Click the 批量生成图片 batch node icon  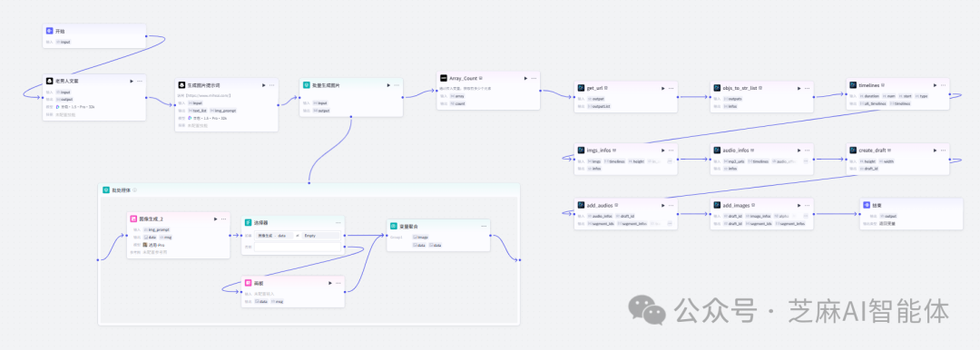coord(307,84)
